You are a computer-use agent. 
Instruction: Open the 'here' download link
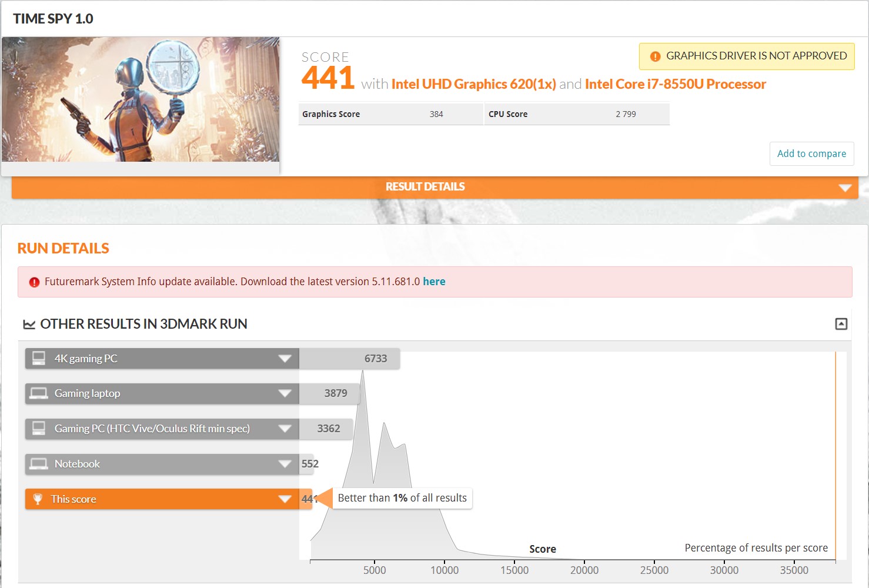[434, 282]
